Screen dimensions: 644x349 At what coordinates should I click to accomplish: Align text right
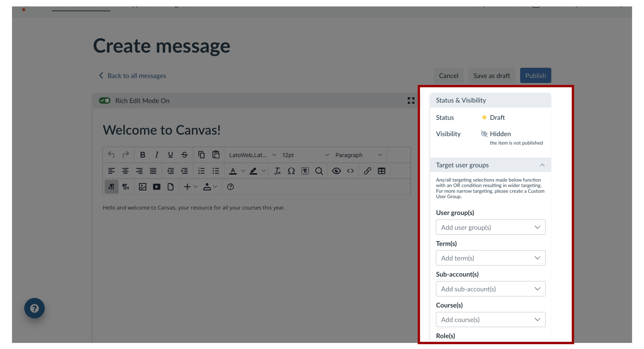click(139, 171)
